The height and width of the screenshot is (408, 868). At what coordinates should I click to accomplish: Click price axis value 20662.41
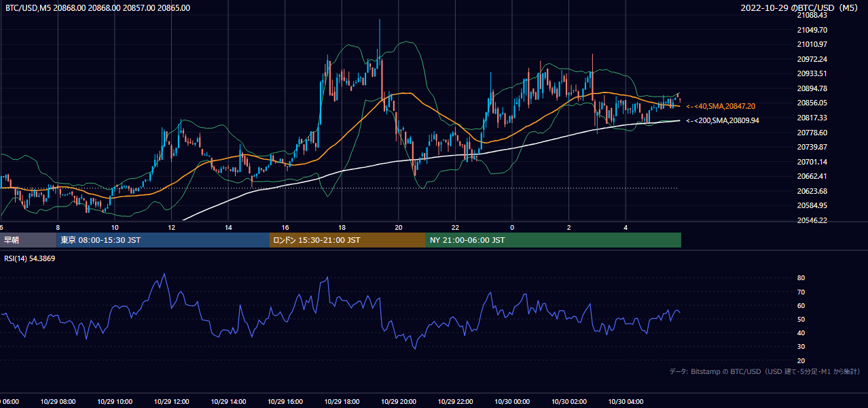812,176
